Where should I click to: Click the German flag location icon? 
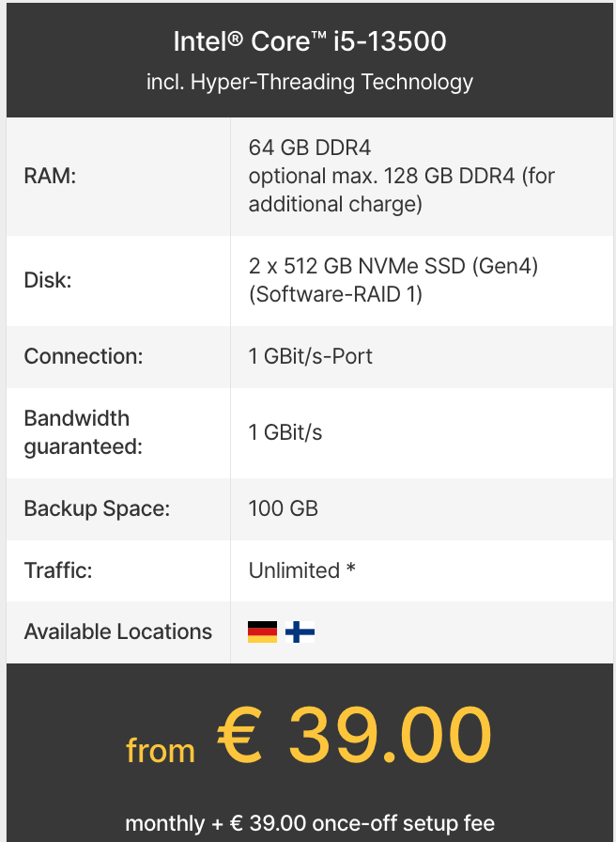262,632
